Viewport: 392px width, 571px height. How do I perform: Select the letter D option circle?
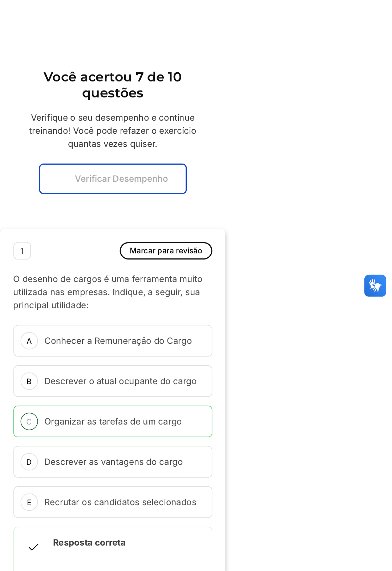pyautogui.click(x=29, y=462)
